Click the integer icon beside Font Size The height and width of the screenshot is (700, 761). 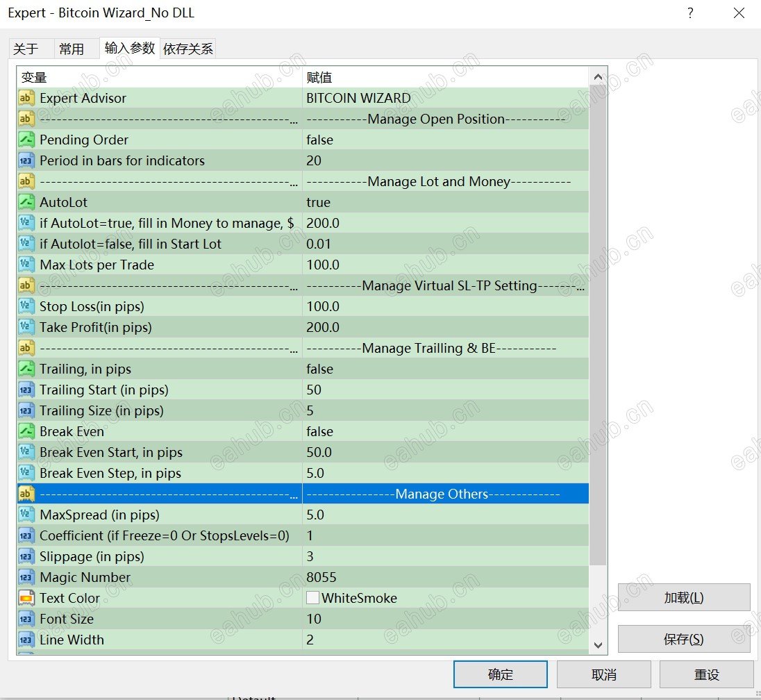[26, 619]
